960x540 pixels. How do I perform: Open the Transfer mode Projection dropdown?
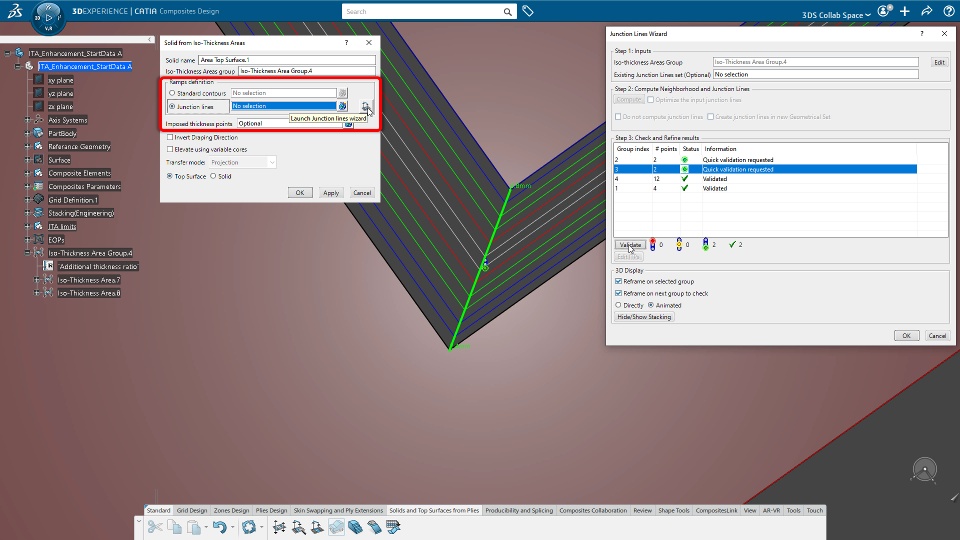point(243,162)
